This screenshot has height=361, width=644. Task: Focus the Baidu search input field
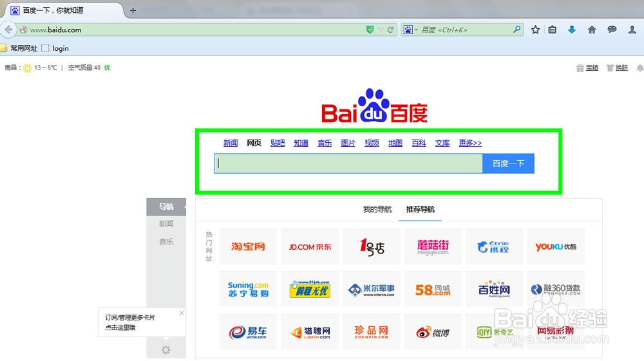click(x=348, y=163)
